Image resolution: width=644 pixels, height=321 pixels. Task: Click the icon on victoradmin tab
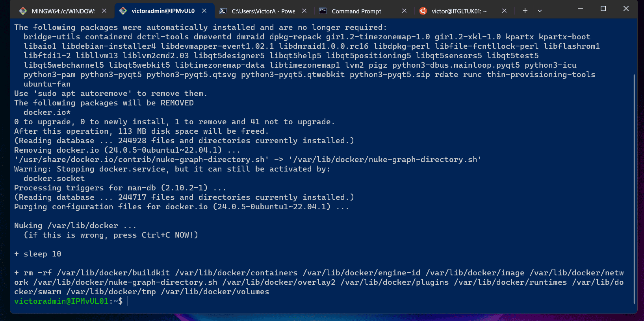123,11
